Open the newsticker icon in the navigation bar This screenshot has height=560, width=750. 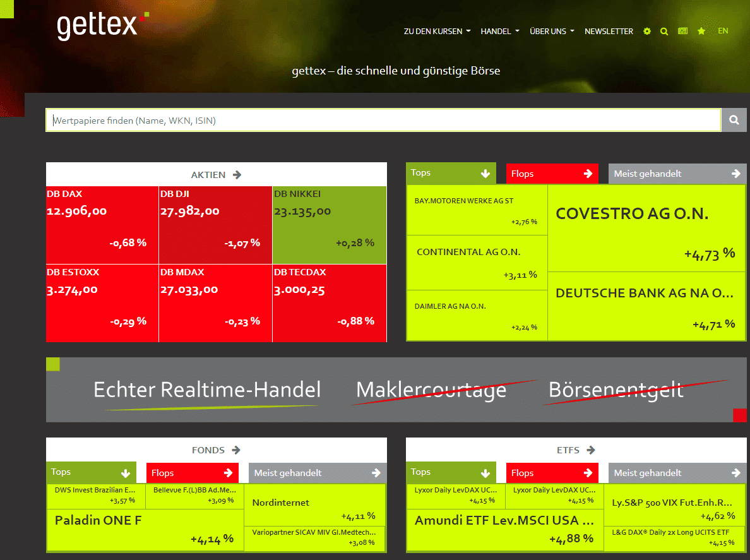682,31
